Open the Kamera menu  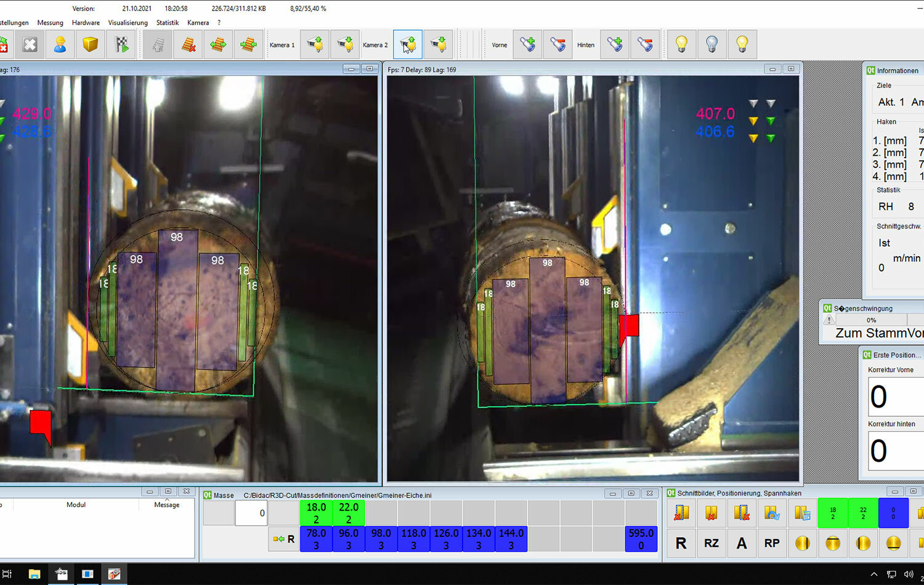point(198,23)
